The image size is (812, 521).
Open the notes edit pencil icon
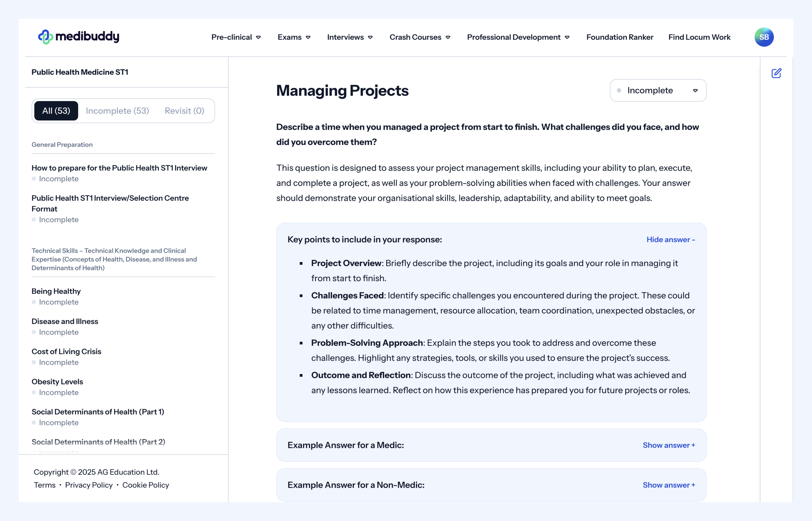[x=776, y=73]
